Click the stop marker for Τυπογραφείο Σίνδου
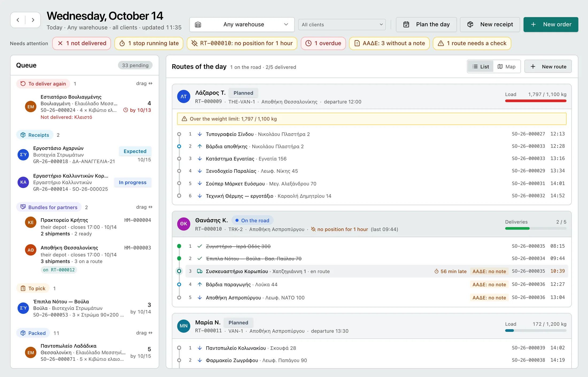 point(179,134)
